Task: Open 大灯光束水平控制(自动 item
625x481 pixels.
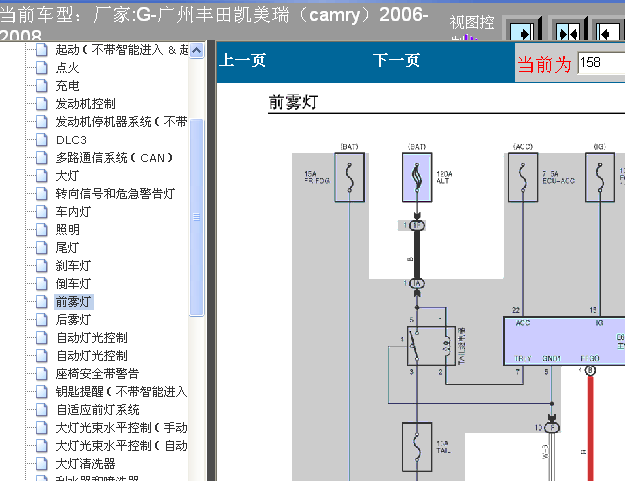Action: tap(121, 446)
